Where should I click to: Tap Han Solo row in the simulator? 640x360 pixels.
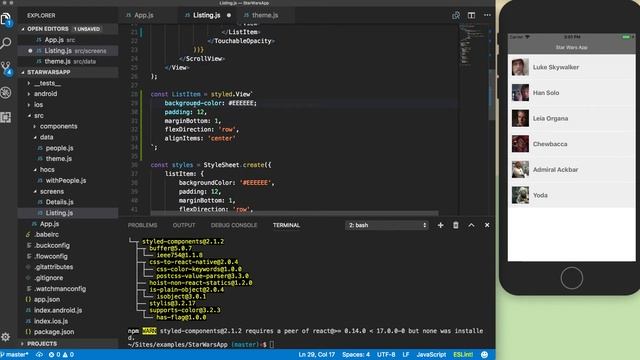pos(571,93)
